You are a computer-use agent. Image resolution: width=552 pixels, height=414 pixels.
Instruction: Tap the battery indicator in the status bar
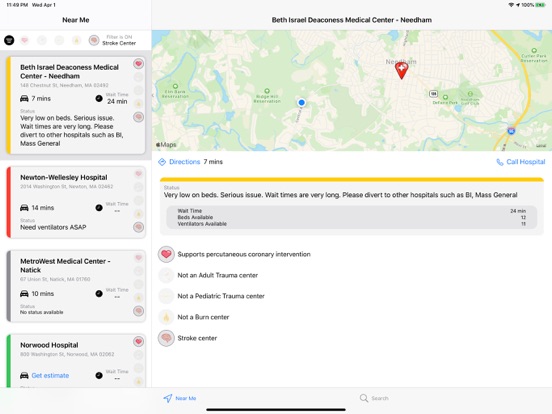pyautogui.click(x=540, y=5)
